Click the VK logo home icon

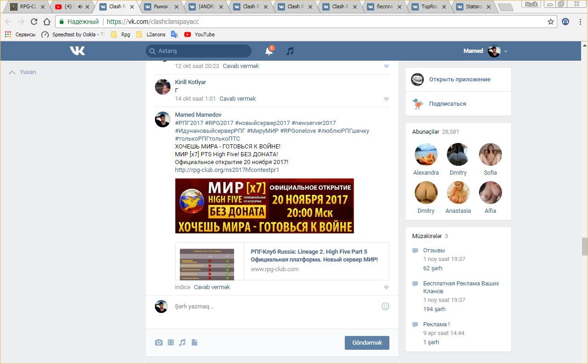(x=77, y=51)
